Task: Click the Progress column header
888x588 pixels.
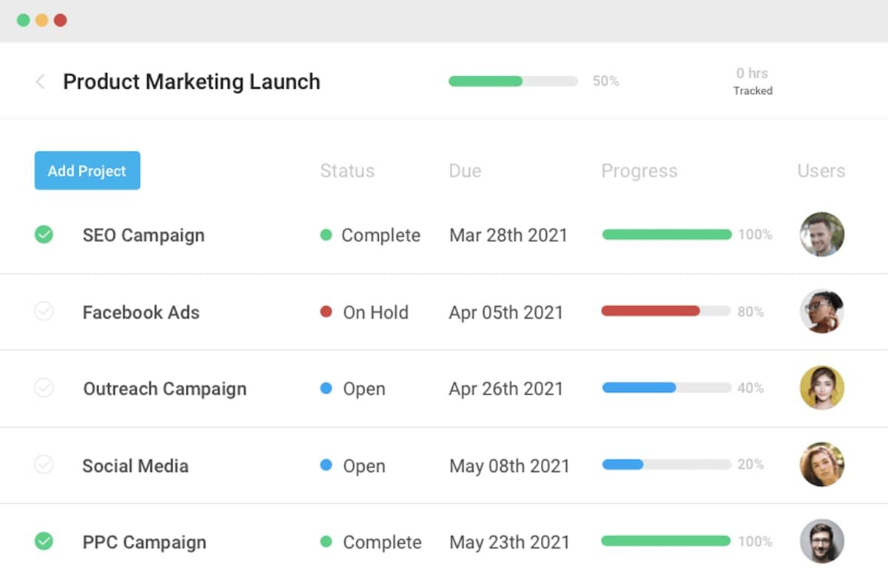Action: pyautogui.click(x=639, y=170)
